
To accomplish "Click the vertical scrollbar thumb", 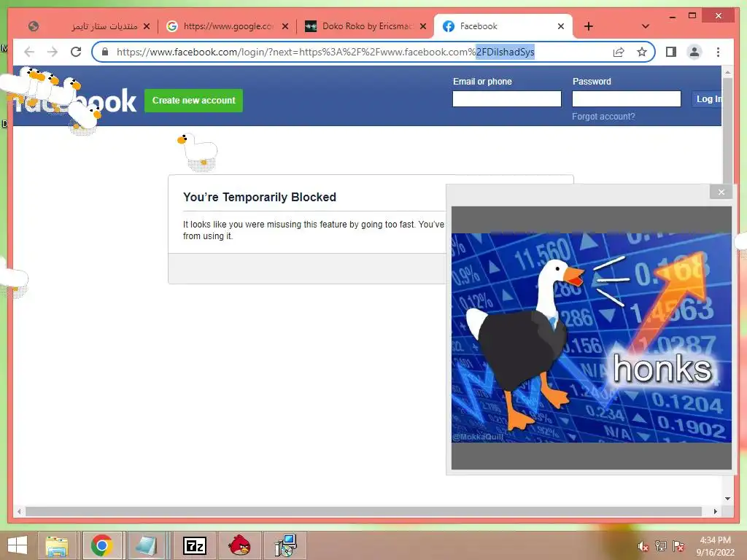I will [x=727, y=131].
